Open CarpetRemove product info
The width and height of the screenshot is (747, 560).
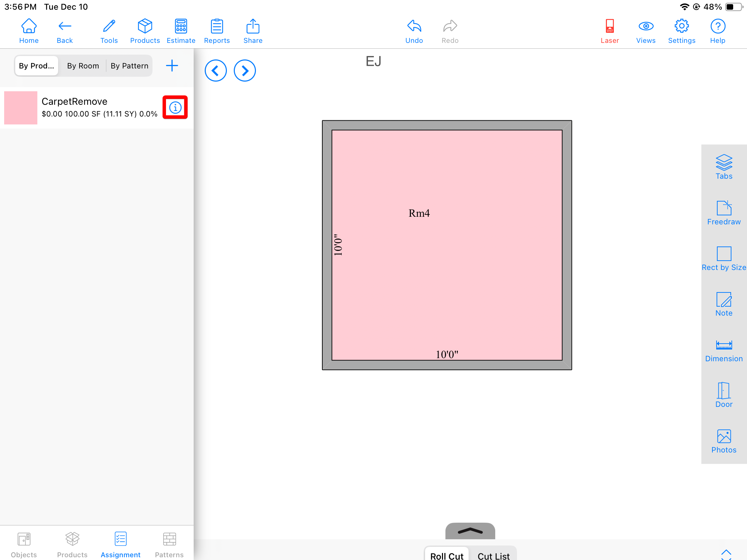click(175, 108)
